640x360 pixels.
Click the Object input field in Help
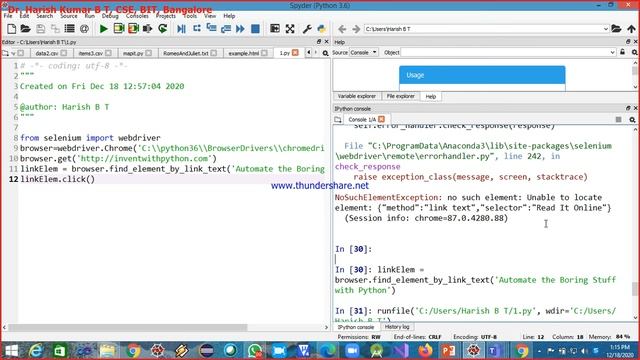pyautogui.click(x=505, y=52)
